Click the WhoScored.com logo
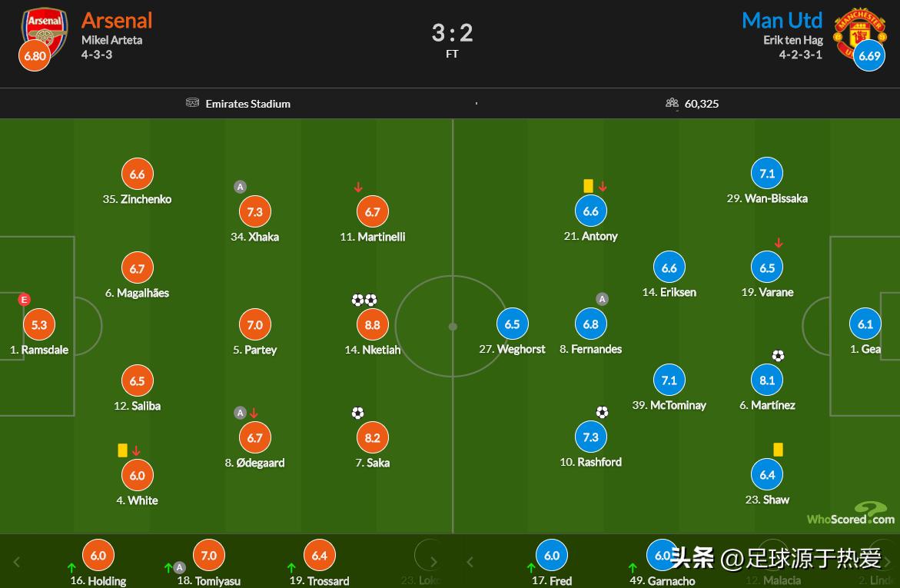Viewport: 900px width, 588px height. [851, 514]
